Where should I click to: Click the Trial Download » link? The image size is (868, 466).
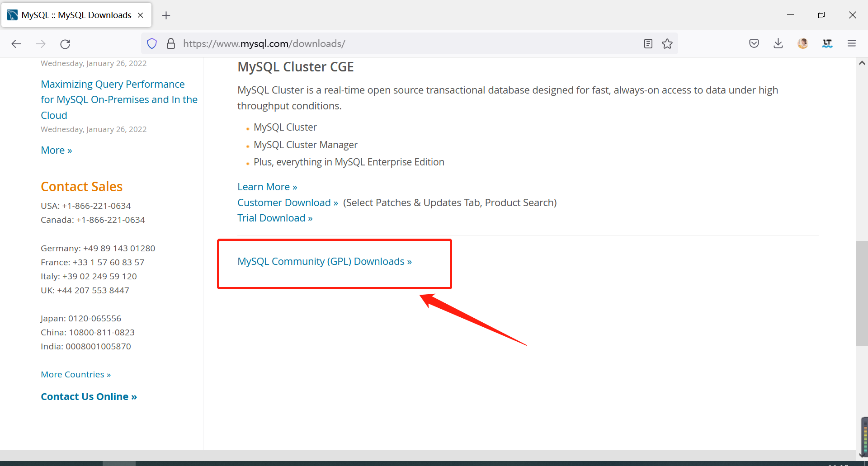[x=275, y=218]
